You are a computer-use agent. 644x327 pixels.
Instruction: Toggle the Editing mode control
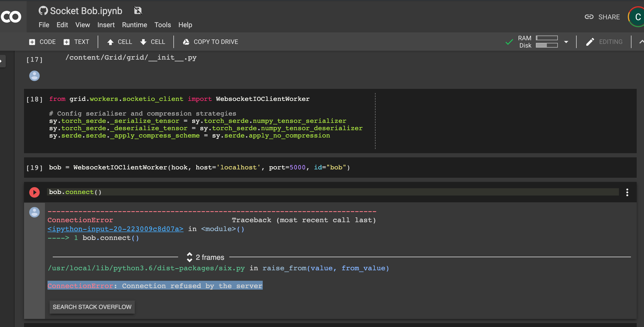[604, 42]
